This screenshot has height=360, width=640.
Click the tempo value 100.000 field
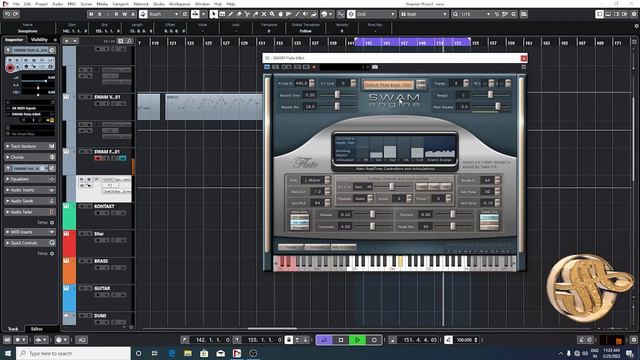[x=464, y=340]
